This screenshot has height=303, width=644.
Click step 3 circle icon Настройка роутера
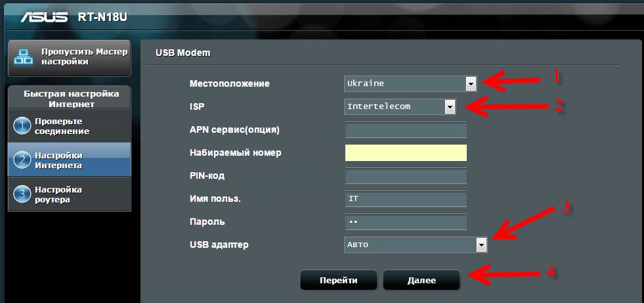pyautogui.click(x=22, y=195)
